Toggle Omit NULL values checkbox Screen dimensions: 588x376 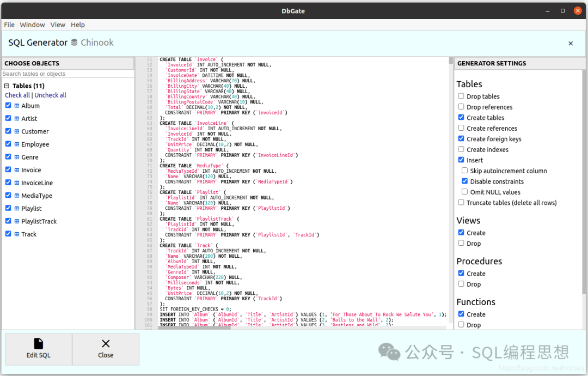(x=464, y=192)
